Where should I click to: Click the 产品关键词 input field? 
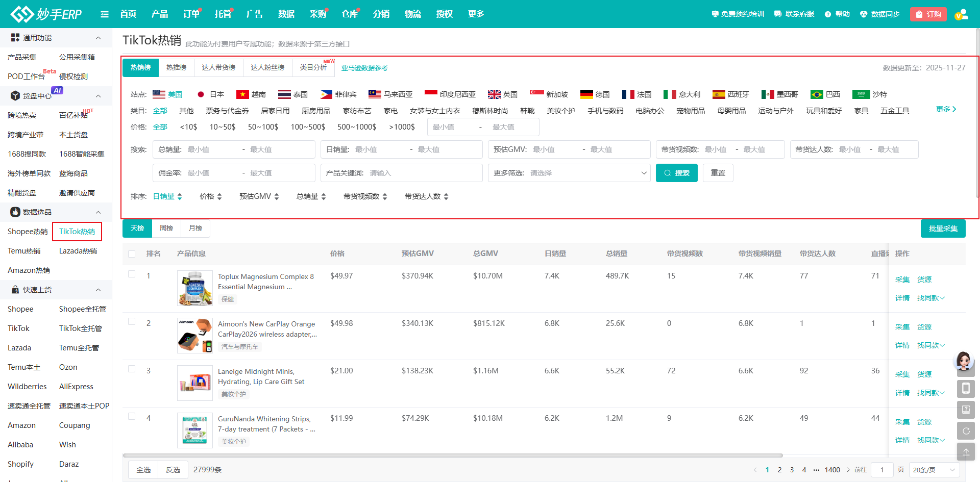[424, 173]
